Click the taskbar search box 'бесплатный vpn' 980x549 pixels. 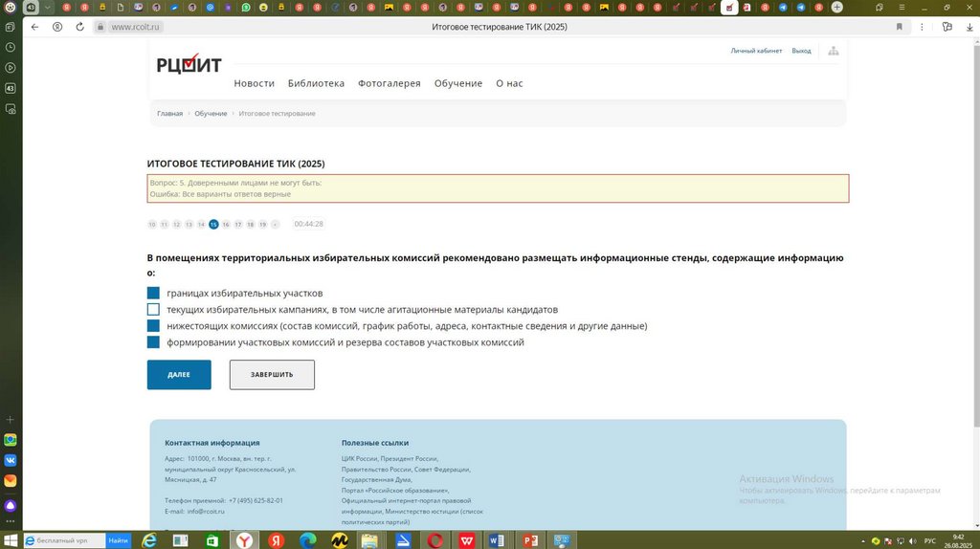(x=64, y=540)
